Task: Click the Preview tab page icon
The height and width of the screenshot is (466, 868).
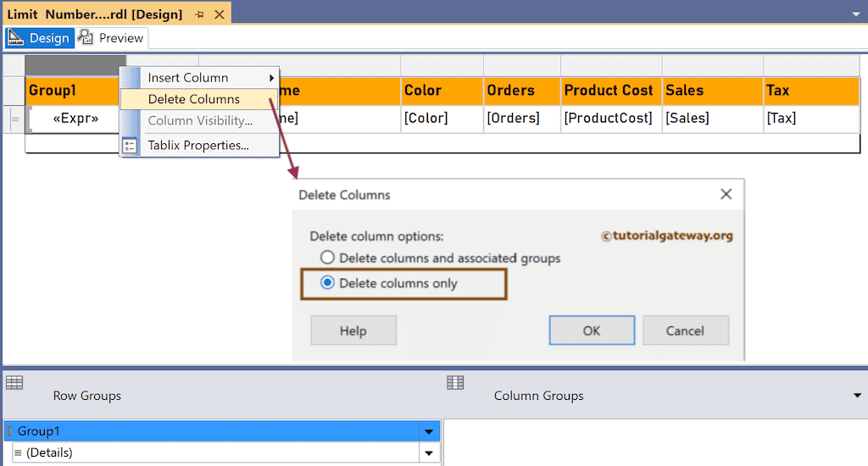Action: (x=86, y=37)
